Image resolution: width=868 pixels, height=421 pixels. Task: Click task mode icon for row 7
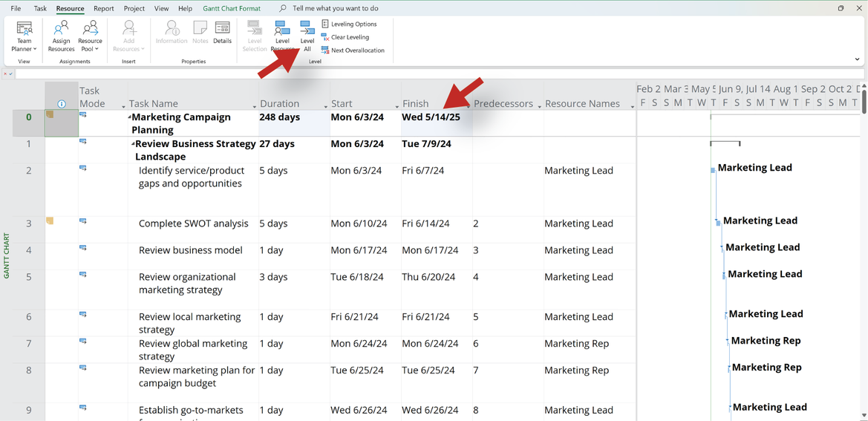click(83, 341)
